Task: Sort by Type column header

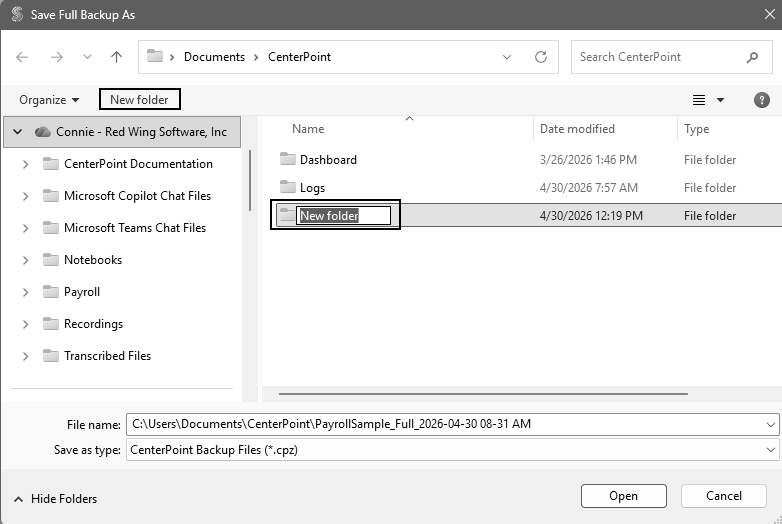Action: tap(696, 129)
